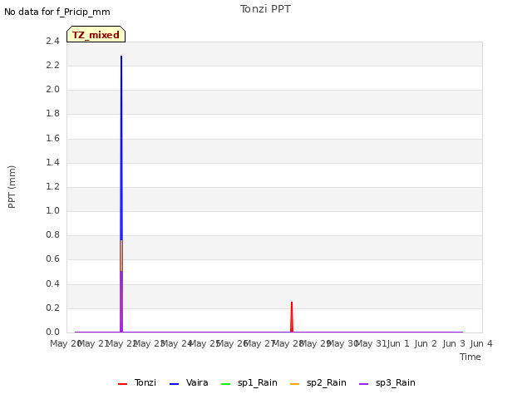The width and height of the screenshot is (532, 399).
Task: Toggle the sp3_Rain legend entry
Action: click(x=387, y=383)
